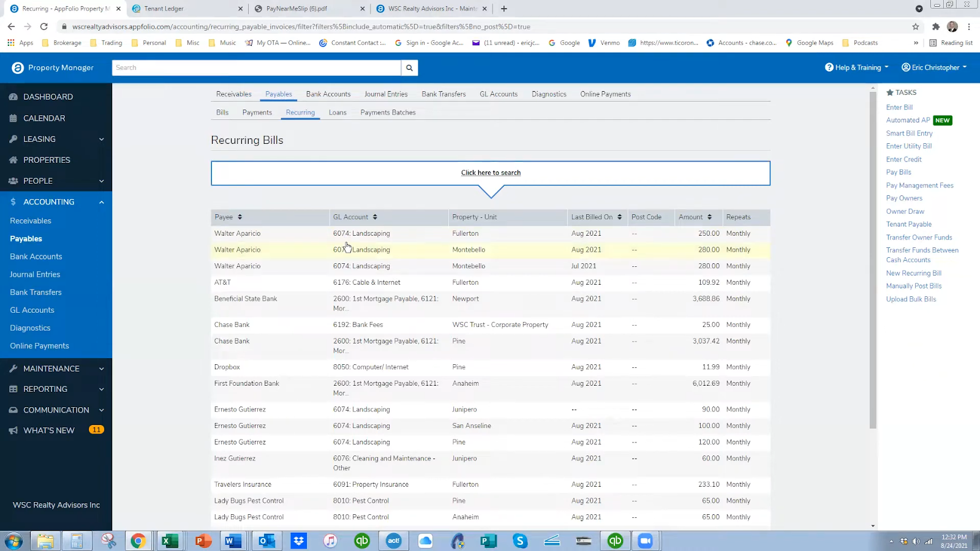Click the 'Click here to search' link
The width and height of the screenshot is (980, 551).
491,173
